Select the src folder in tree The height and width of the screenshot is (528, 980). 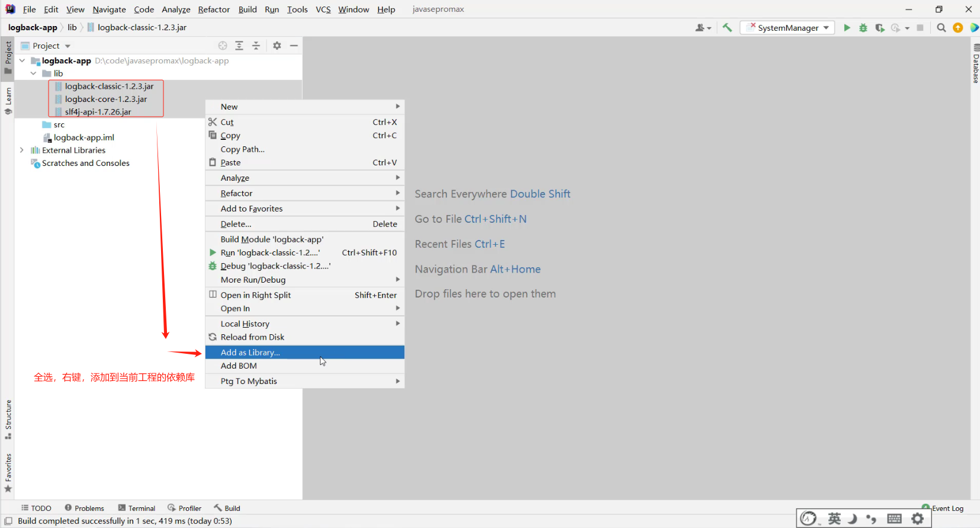[x=53, y=124]
